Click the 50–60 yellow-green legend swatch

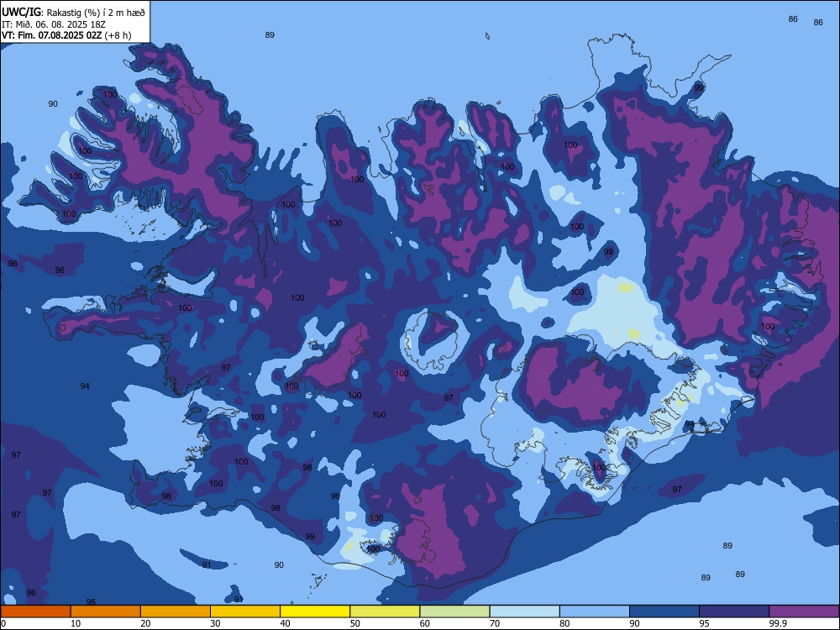[x=385, y=612]
